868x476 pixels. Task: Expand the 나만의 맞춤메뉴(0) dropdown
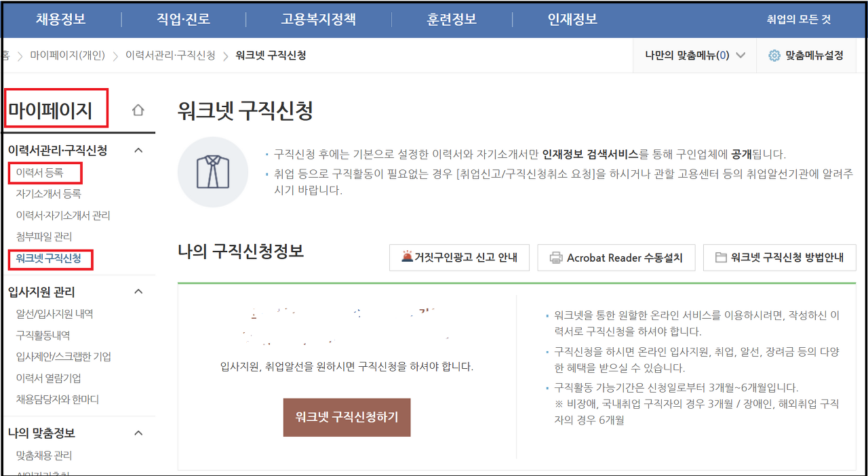click(695, 56)
